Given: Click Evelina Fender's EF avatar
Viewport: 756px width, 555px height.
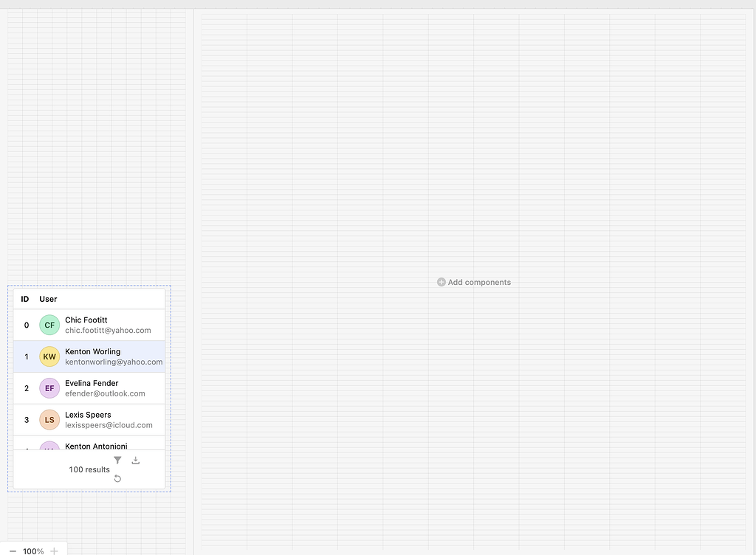Looking at the screenshot, I should point(49,388).
